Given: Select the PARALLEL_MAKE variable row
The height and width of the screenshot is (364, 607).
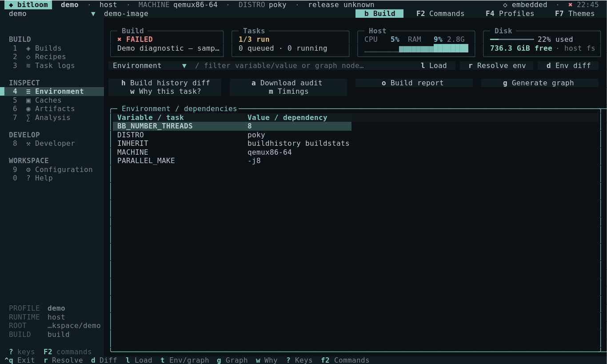Looking at the screenshot, I should (x=232, y=161).
